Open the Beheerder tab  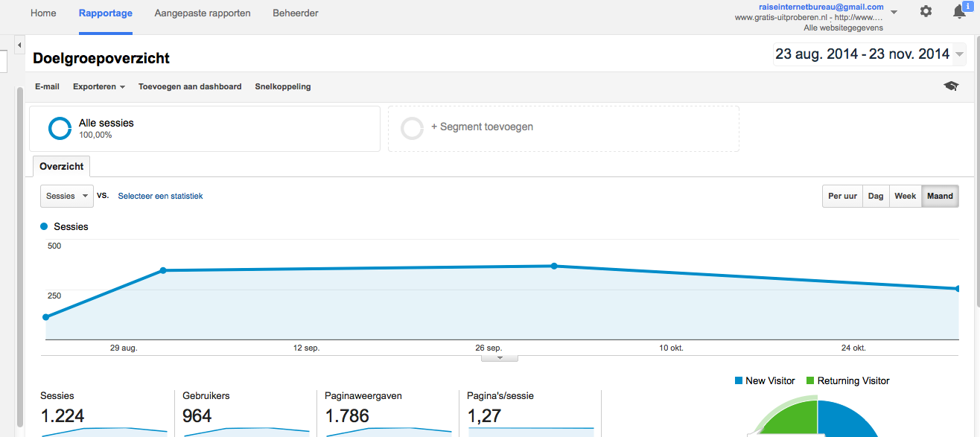(296, 13)
